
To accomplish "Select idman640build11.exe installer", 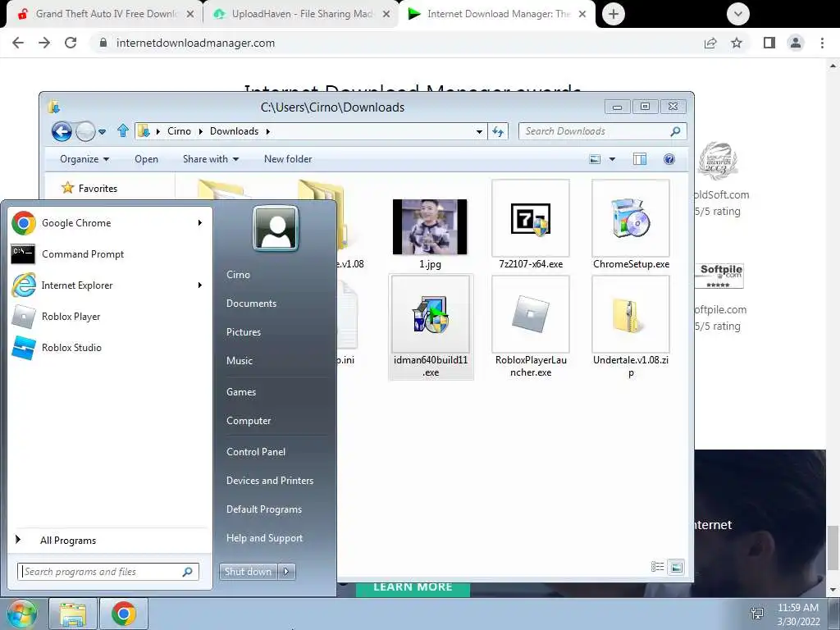I will (431, 326).
